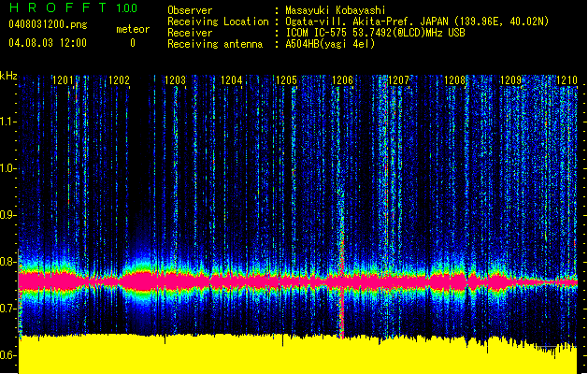This screenshot has width=588, height=374.
Task: Click the 0.9 kHz frequency axis label
Action: click(x=8, y=215)
